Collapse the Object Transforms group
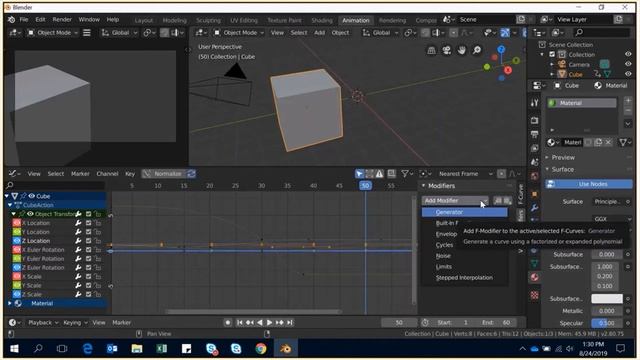The height and width of the screenshot is (360, 640). (13, 214)
